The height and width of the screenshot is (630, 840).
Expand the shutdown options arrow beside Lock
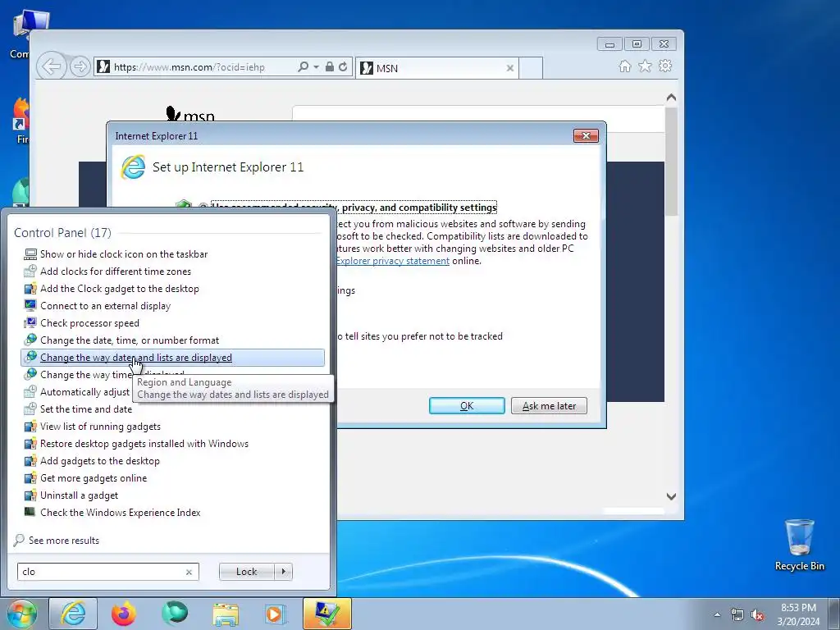point(283,572)
